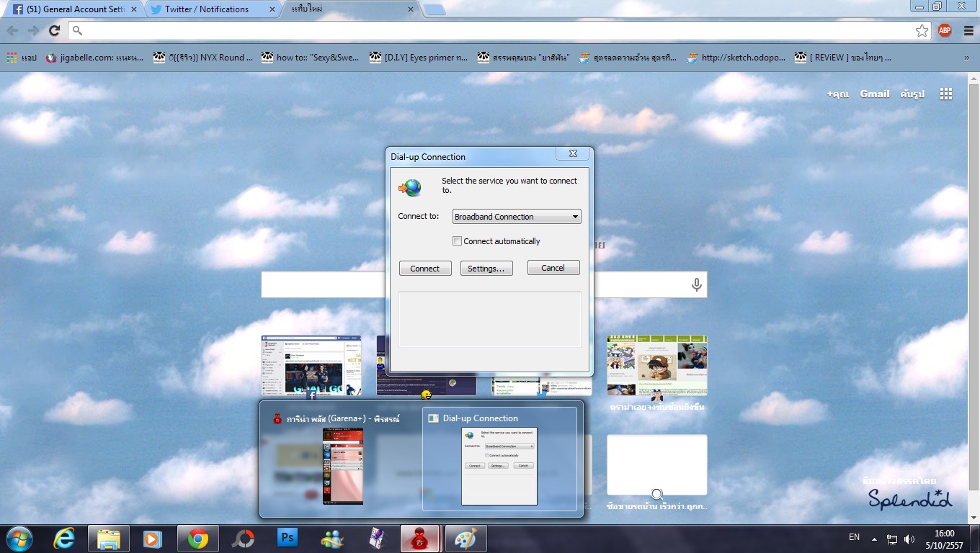Open the Broadband Connection dropdown
980x553 pixels.
click(x=516, y=217)
